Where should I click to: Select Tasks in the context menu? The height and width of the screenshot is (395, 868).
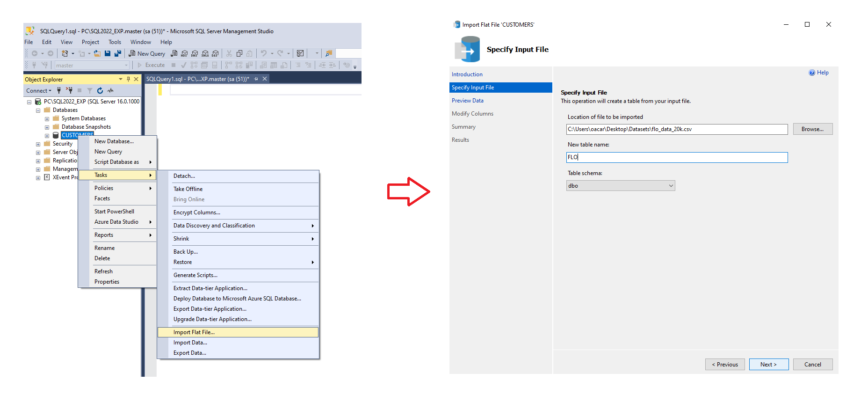point(118,175)
